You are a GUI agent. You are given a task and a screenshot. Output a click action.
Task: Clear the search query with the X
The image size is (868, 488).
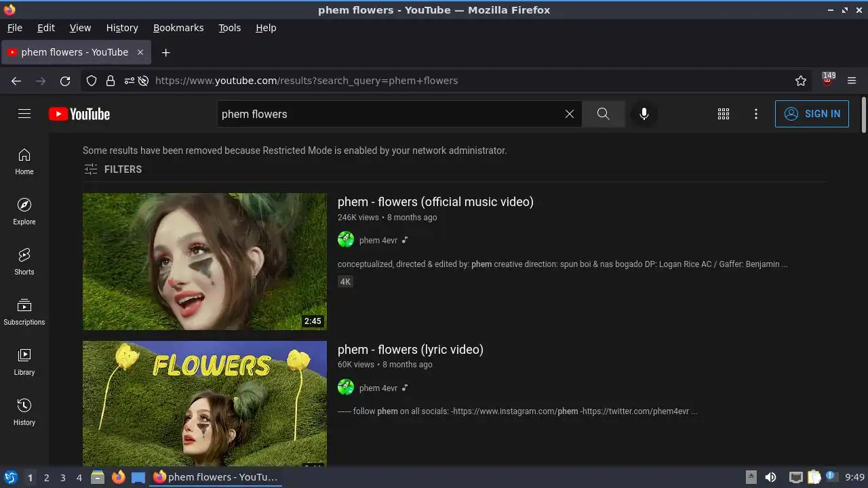tap(570, 114)
